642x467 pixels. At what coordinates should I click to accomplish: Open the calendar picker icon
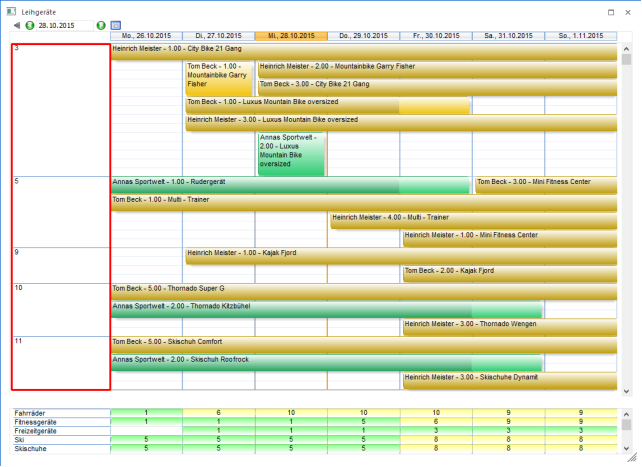coord(116,24)
